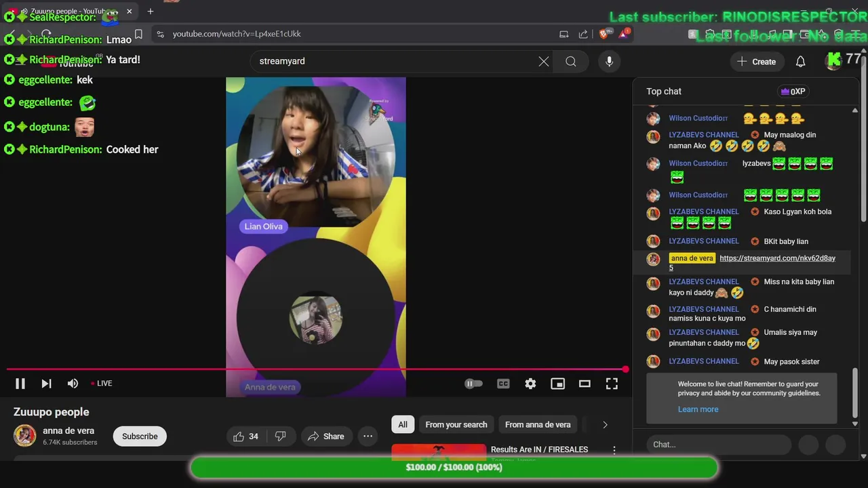The image size is (868, 488).
Task: Open the player settings gear
Action: (530, 384)
